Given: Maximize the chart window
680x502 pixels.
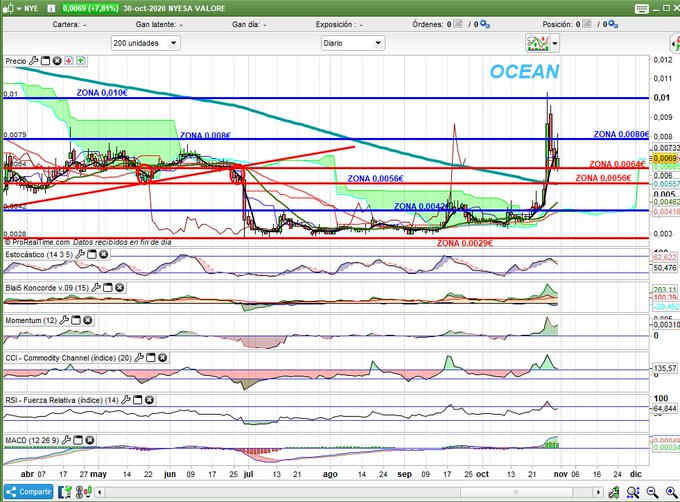Looking at the screenshot, I should pyautogui.click(x=666, y=8).
